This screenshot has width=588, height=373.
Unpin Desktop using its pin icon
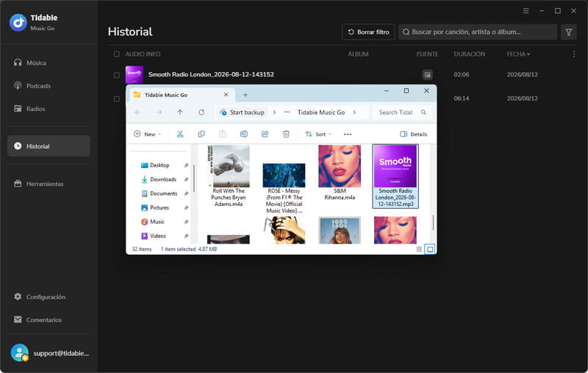186,165
